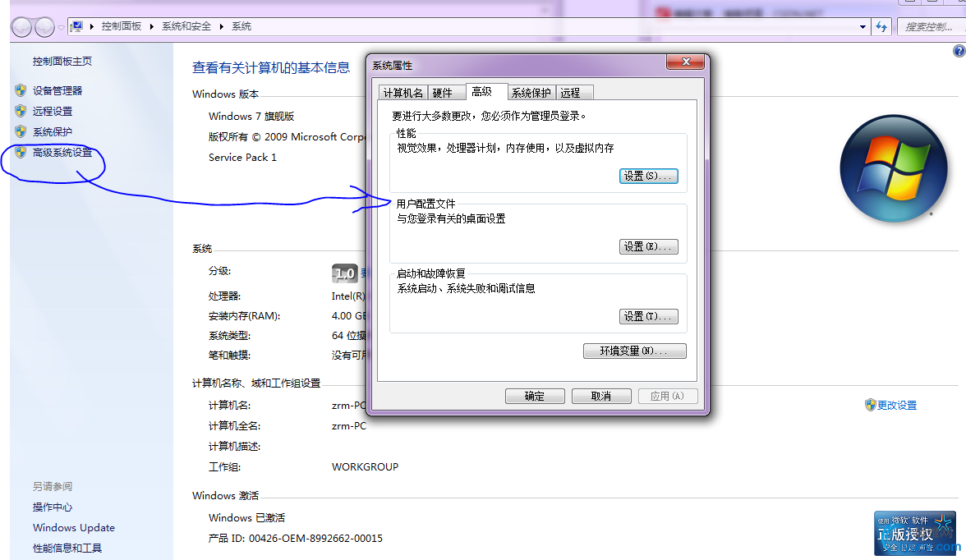966x560 pixels.
Task: Click the 查看有关计算机的基本信息 heading
Action: [x=271, y=68]
